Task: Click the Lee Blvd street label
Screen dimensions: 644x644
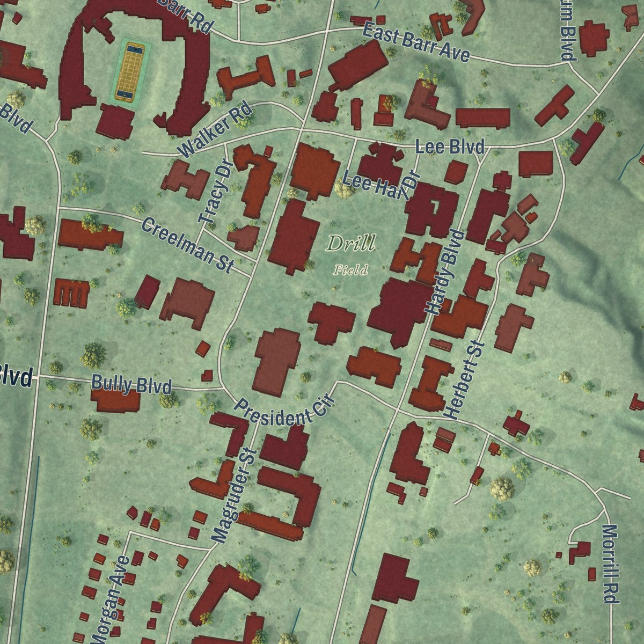Action: tap(450, 146)
